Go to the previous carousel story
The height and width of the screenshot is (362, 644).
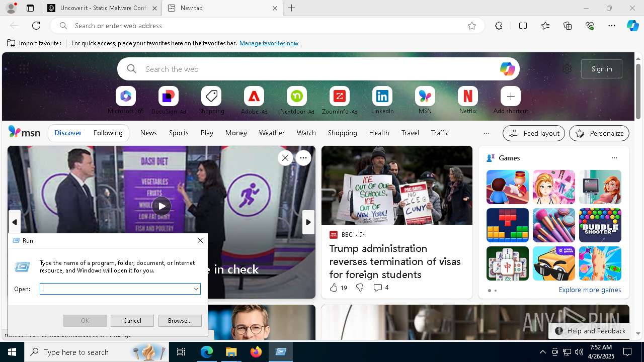pos(15,222)
